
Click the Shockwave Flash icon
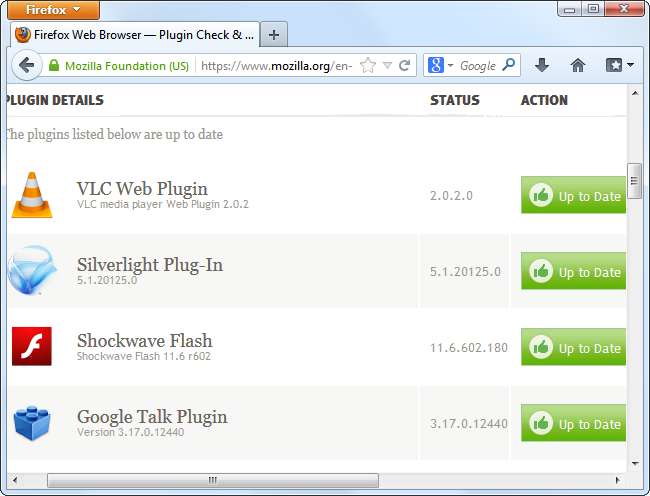click(32, 346)
